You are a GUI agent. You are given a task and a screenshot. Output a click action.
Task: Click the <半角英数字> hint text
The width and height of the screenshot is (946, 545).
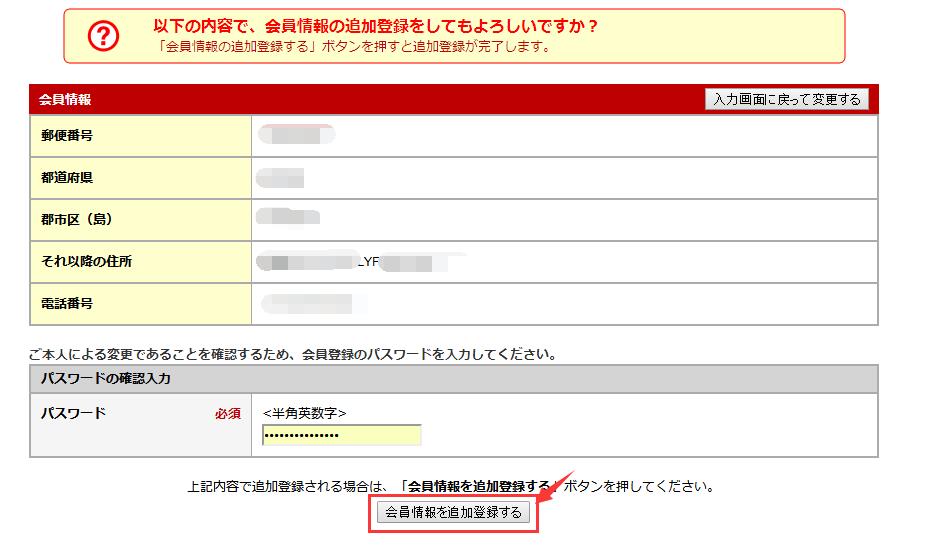click(304, 414)
